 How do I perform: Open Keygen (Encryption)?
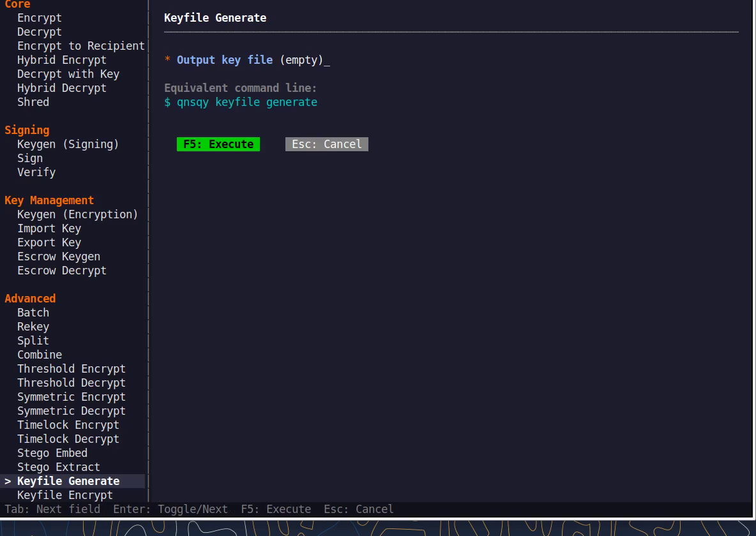click(78, 214)
